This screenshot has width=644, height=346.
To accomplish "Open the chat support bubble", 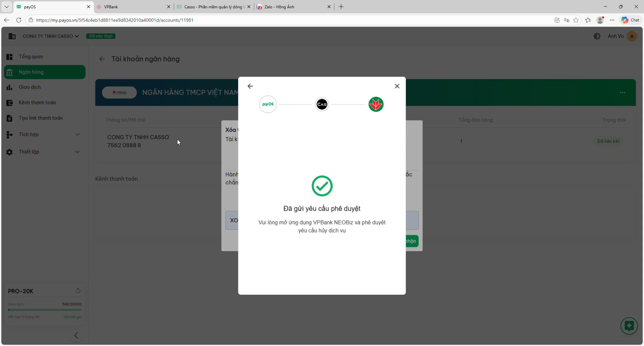I will tap(629, 326).
